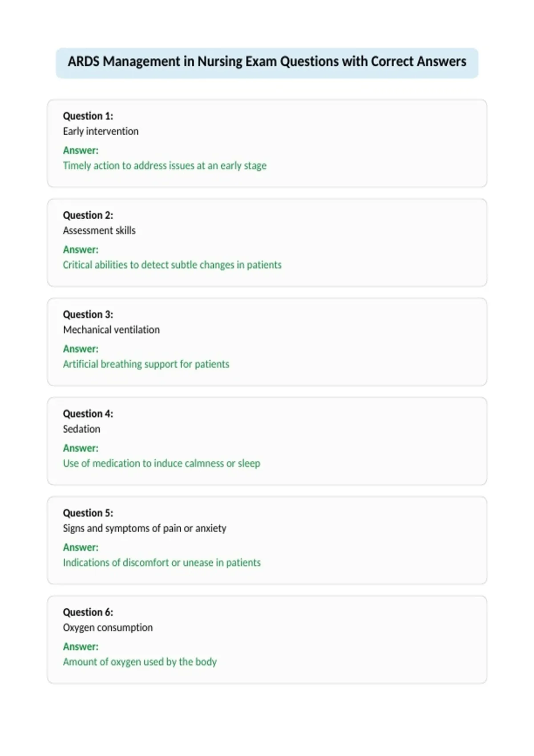Select the Question 5 heading
The height and width of the screenshot is (756, 534).
88,513
